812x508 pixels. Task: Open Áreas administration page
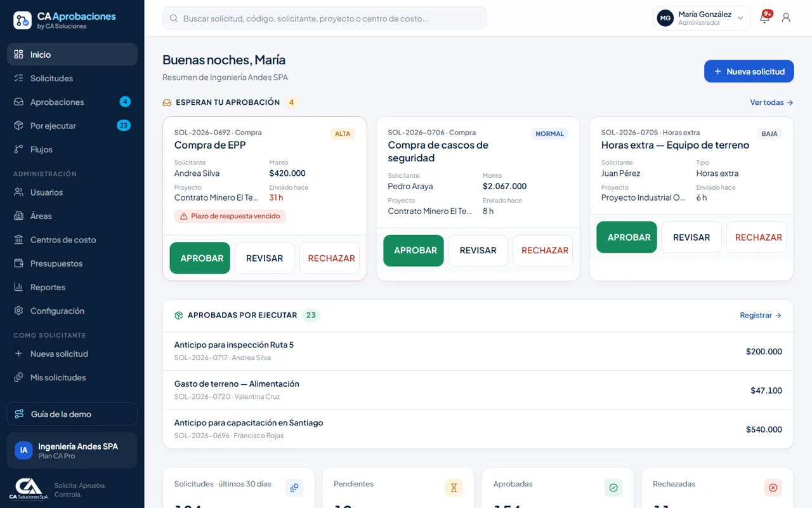(72, 216)
